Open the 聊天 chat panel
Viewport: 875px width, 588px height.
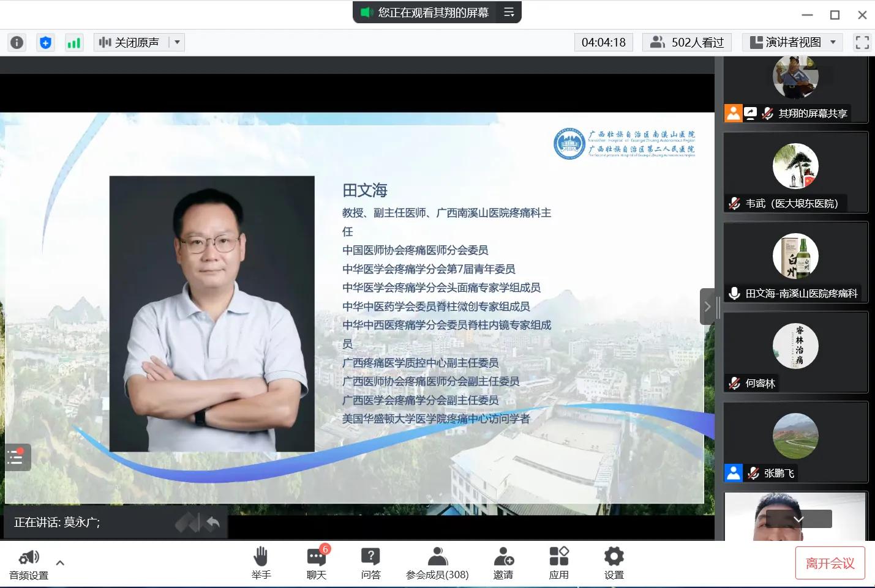316,562
